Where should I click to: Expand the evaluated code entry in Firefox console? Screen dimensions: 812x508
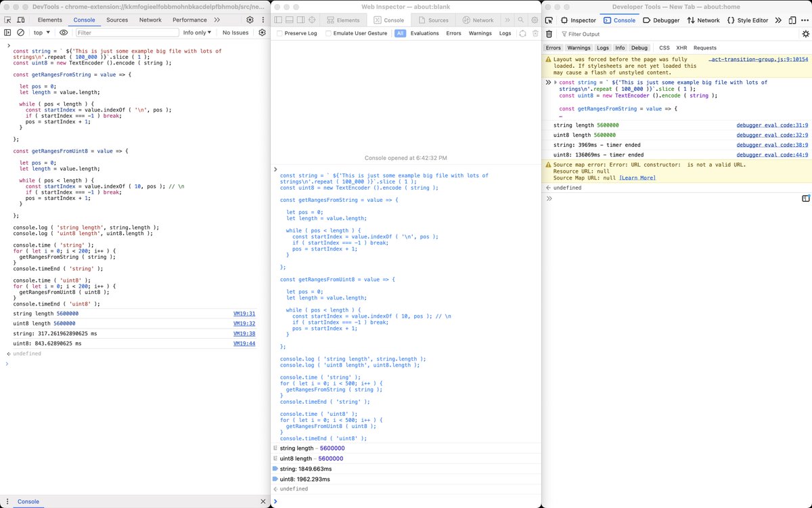pyautogui.click(x=556, y=83)
